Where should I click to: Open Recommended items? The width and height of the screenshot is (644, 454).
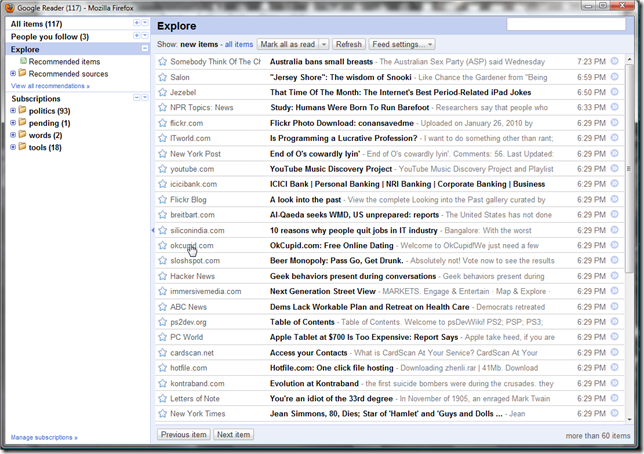pyautogui.click(x=64, y=62)
